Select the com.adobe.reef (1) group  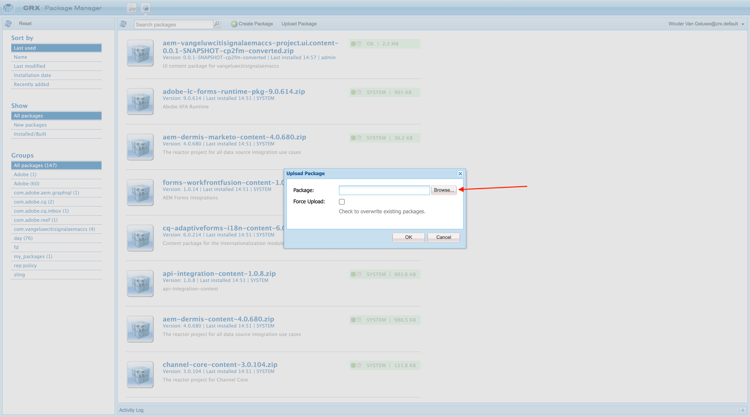pos(56,220)
